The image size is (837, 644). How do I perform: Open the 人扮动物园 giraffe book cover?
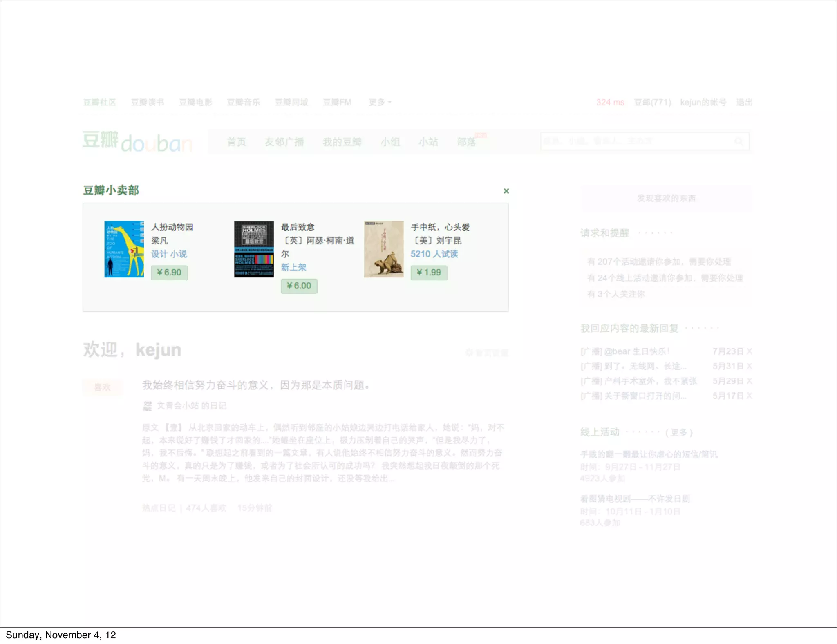[124, 249]
